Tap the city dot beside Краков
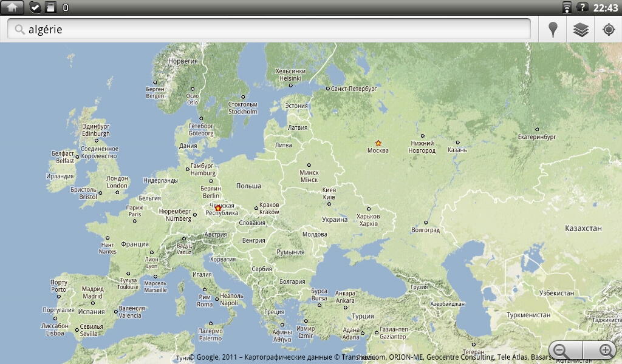The image size is (622, 364). coord(256,208)
